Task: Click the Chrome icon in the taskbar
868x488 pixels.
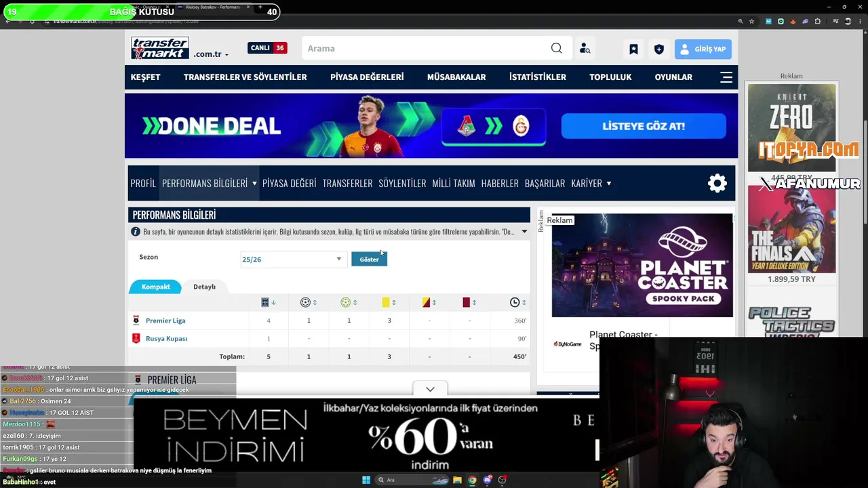Action: pyautogui.click(x=472, y=480)
